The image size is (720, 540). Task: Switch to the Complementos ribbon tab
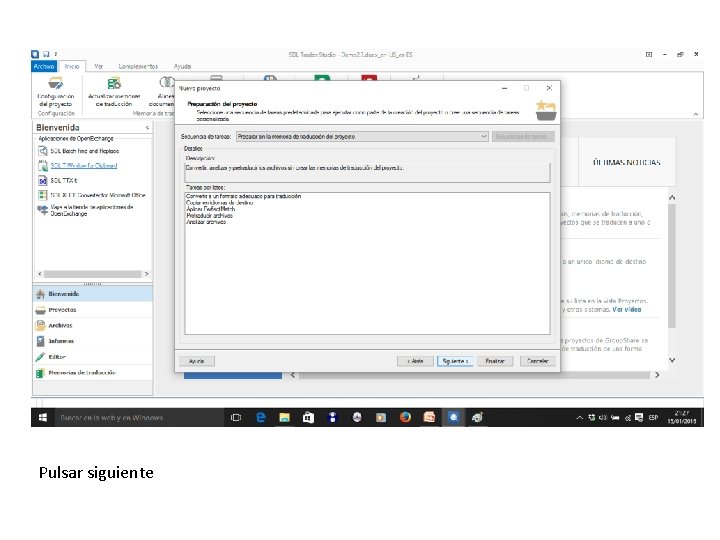[x=138, y=67]
